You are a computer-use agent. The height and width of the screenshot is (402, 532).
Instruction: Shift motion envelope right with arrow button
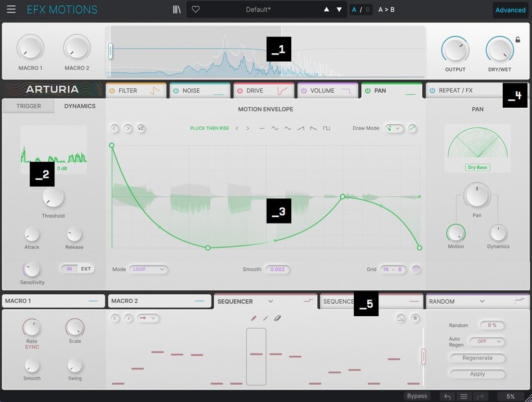pos(128,128)
